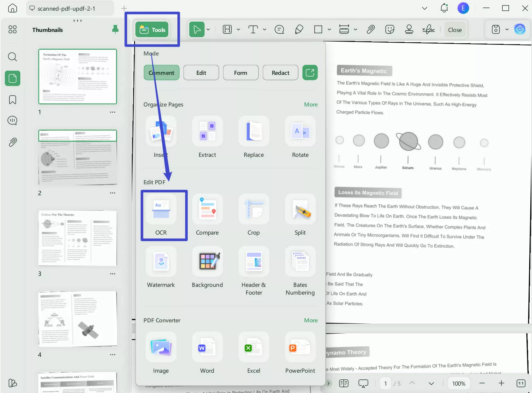Select the cursor selection tool
This screenshot has height=393, width=532.
[197, 30]
